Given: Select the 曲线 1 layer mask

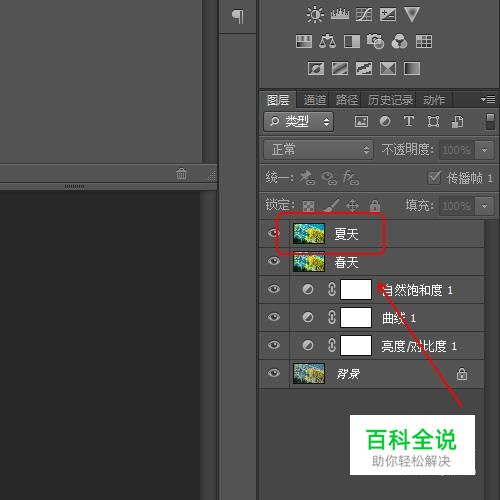Looking at the screenshot, I should (x=356, y=317).
